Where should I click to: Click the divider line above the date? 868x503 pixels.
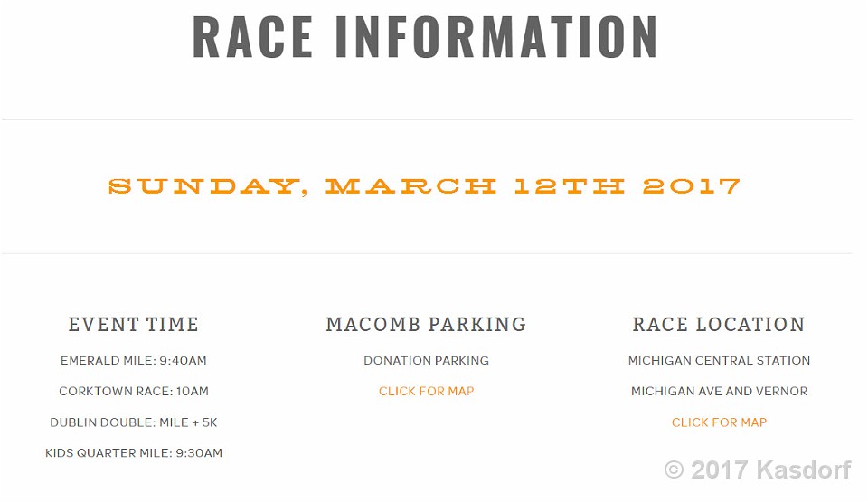coord(426,119)
